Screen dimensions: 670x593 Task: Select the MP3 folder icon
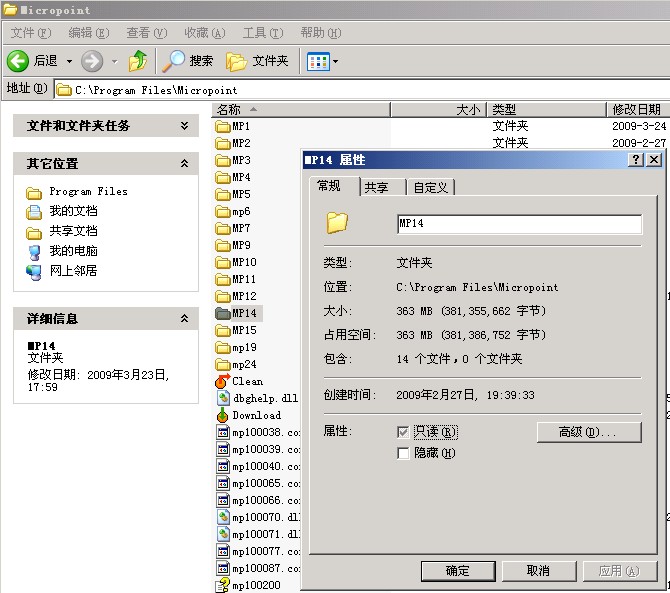pos(223,161)
